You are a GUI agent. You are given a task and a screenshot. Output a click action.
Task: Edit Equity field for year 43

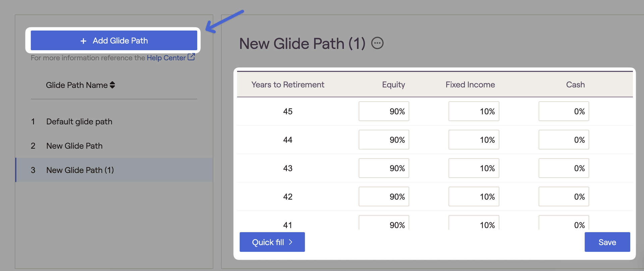click(384, 168)
